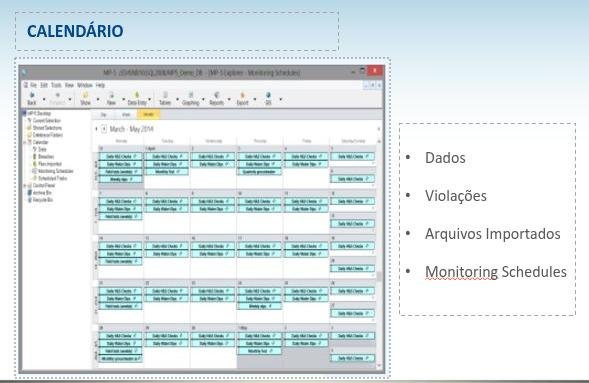The width and height of the screenshot is (589, 383).
Task: Switch to the Week calendar tab
Action: (x=126, y=115)
